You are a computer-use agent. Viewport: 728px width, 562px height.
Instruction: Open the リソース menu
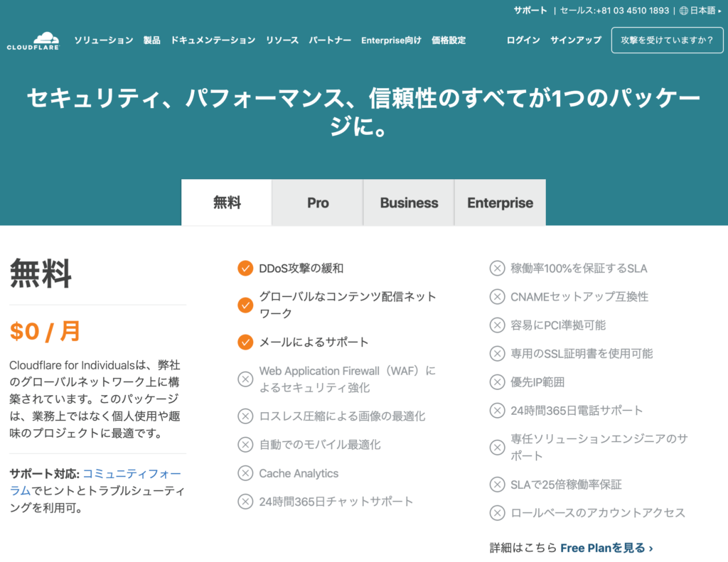tap(282, 40)
